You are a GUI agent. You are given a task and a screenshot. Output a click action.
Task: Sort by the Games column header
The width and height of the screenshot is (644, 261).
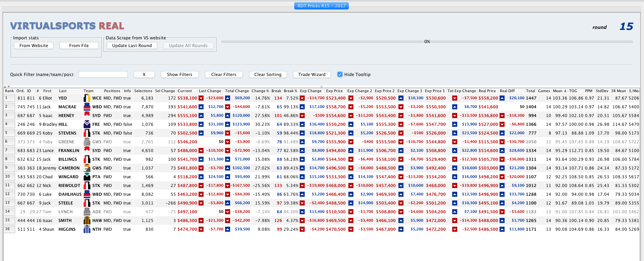click(x=544, y=91)
